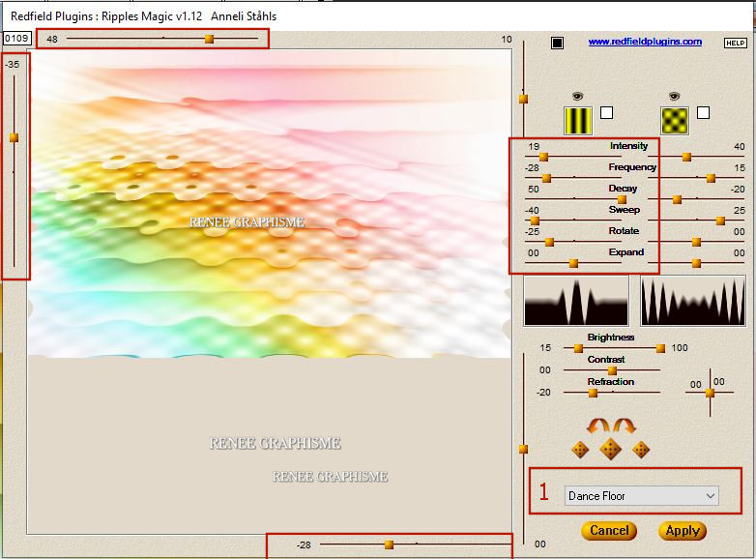The height and width of the screenshot is (559, 756).
Task: Toggle the left eye visibility icon
Action: point(577,96)
